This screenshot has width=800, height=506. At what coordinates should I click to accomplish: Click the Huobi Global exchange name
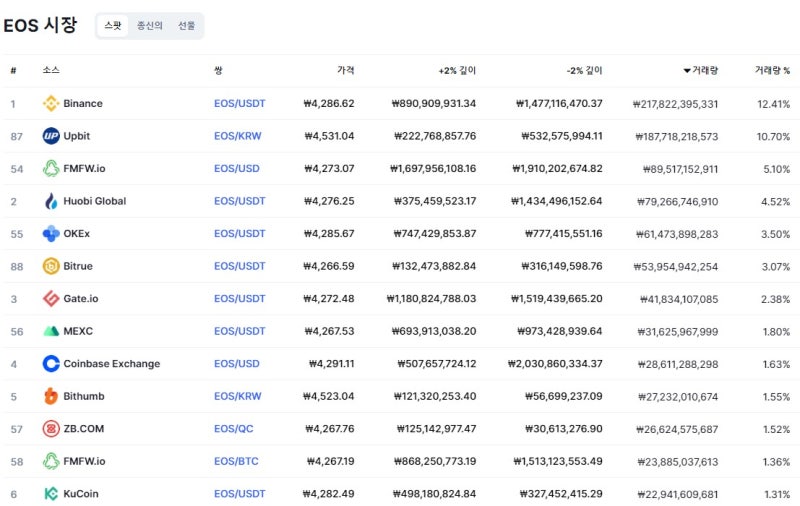tap(95, 201)
